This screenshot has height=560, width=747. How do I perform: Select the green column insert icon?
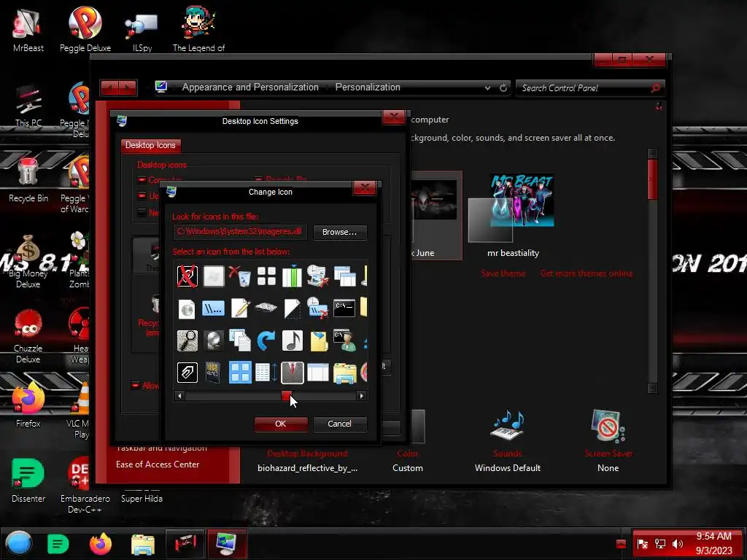point(292,276)
